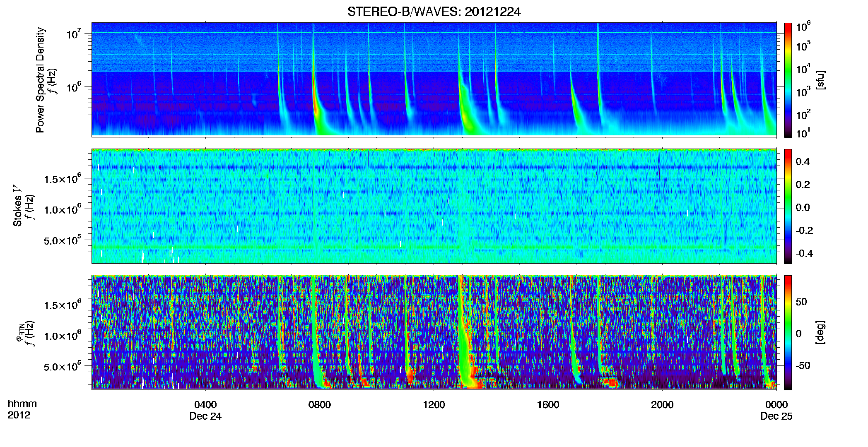Click the 10^3 label on sfu color bar
This screenshot has height=447, width=868.
tap(803, 91)
